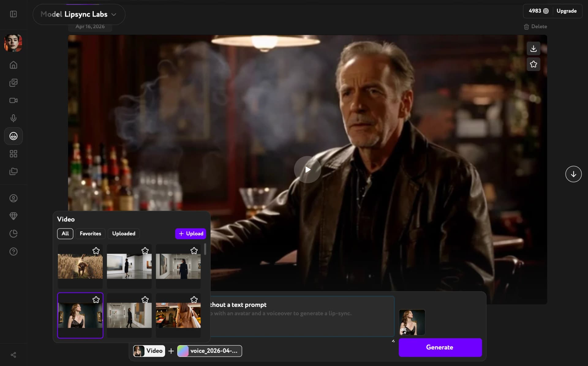Open the projects folder icon in the sidebar
This screenshot has height=366, width=588.
13,172
